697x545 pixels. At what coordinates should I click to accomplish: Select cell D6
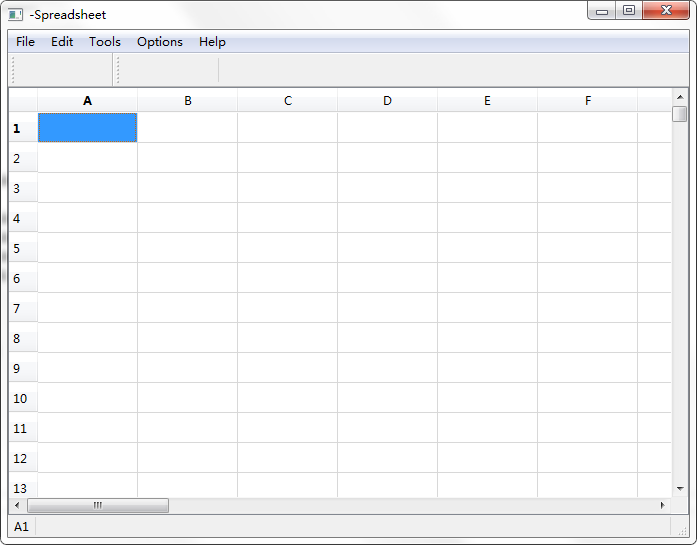[x=388, y=278]
